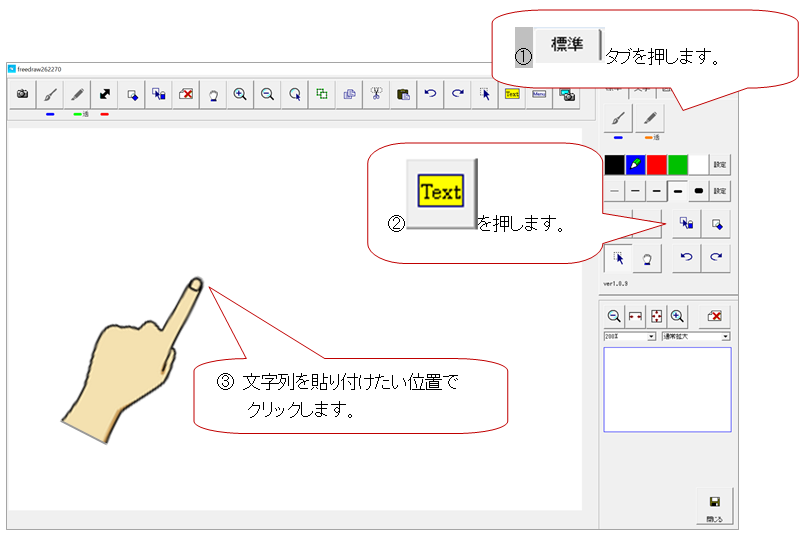This screenshot has height=533, width=805.
Task: Choose the green color swatch
Action: (x=678, y=164)
